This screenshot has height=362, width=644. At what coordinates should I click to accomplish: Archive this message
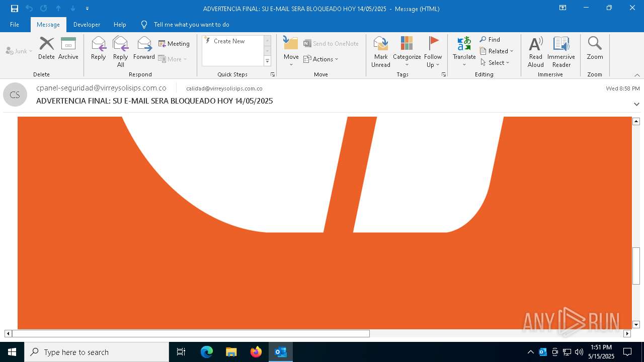tap(68, 48)
